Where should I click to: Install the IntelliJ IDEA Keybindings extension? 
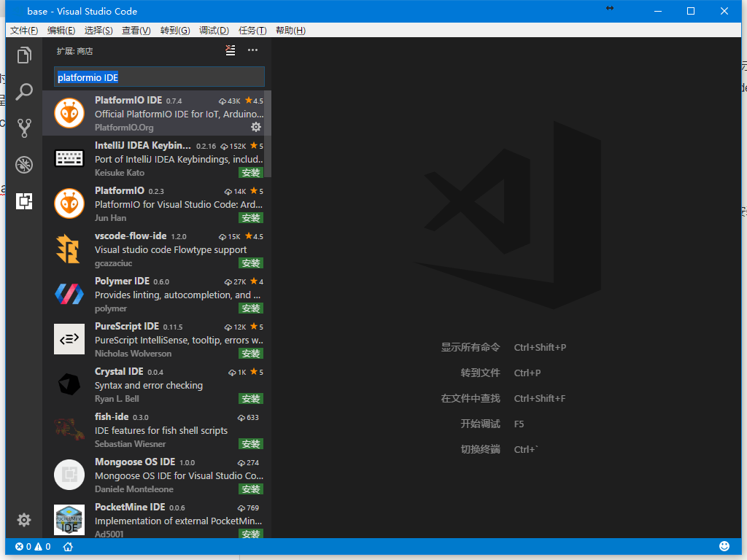click(251, 173)
